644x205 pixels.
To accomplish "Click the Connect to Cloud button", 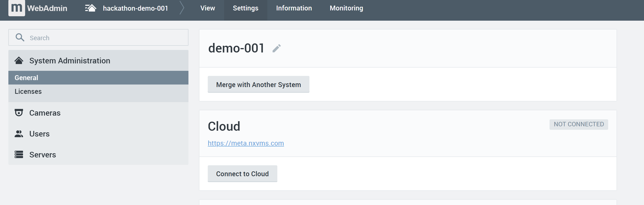I will point(242,174).
